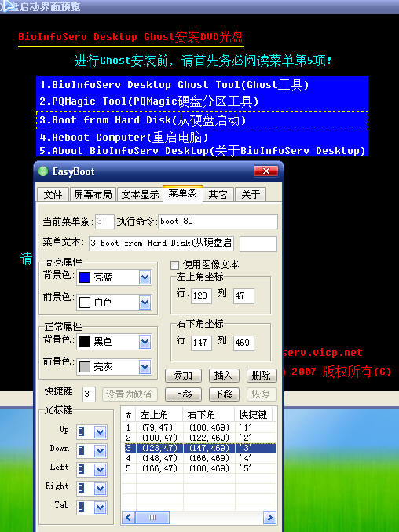Click the 下移 button
Screen dimensions: 399x532
coord(224,394)
